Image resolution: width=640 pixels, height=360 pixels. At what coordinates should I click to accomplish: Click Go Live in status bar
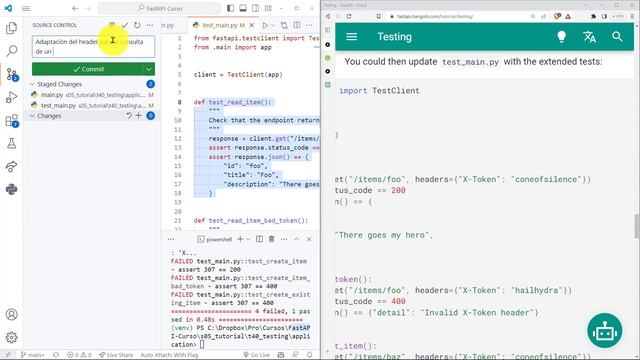[x=256, y=355]
